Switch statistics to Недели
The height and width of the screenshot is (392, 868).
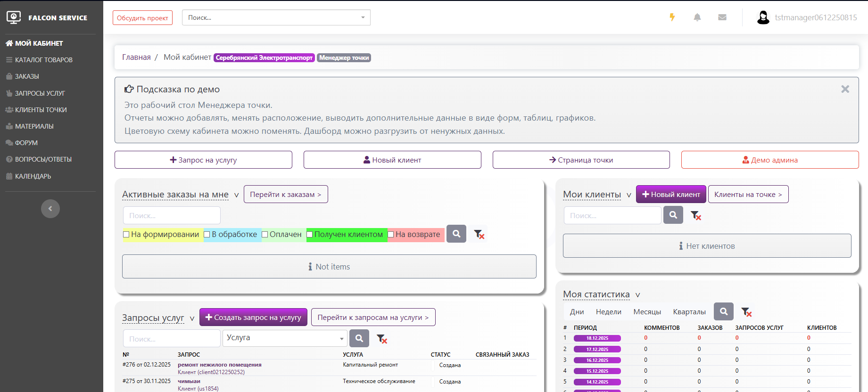coord(608,312)
